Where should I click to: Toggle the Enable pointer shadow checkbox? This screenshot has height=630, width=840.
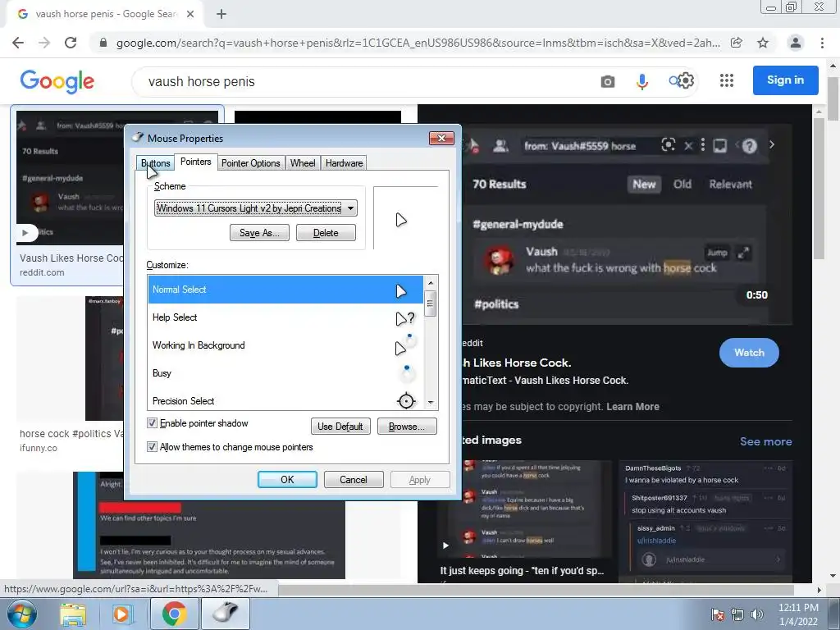[x=152, y=423]
